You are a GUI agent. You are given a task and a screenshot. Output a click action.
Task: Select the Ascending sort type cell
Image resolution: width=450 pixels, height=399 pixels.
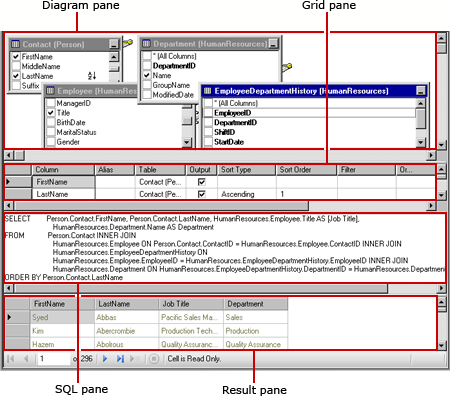247,194
